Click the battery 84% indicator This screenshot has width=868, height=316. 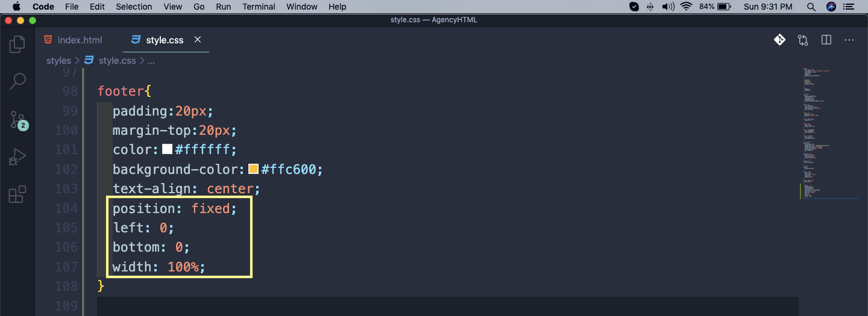point(715,7)
